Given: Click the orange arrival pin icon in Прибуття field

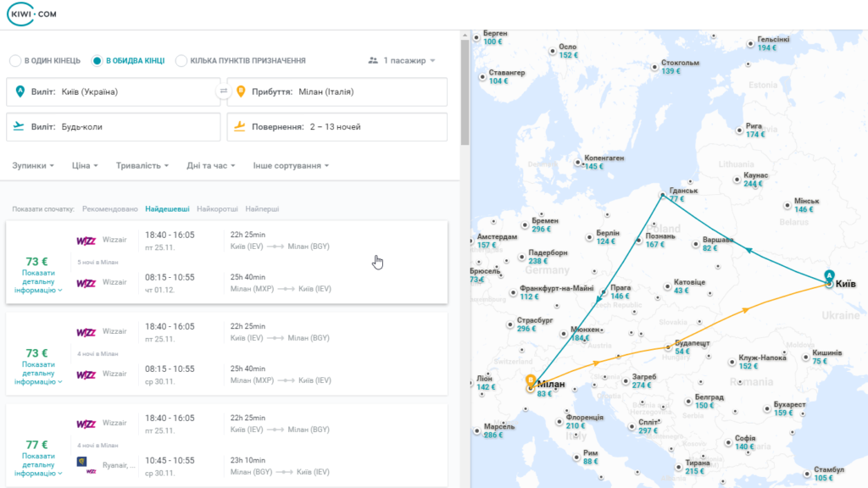Looking at the screenshot, I should [241, 91].
